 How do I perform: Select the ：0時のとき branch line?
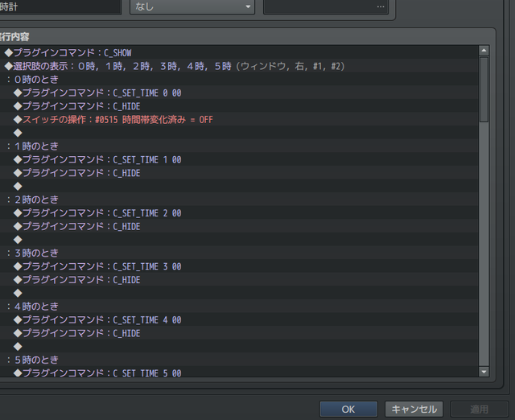click(239, 79)
